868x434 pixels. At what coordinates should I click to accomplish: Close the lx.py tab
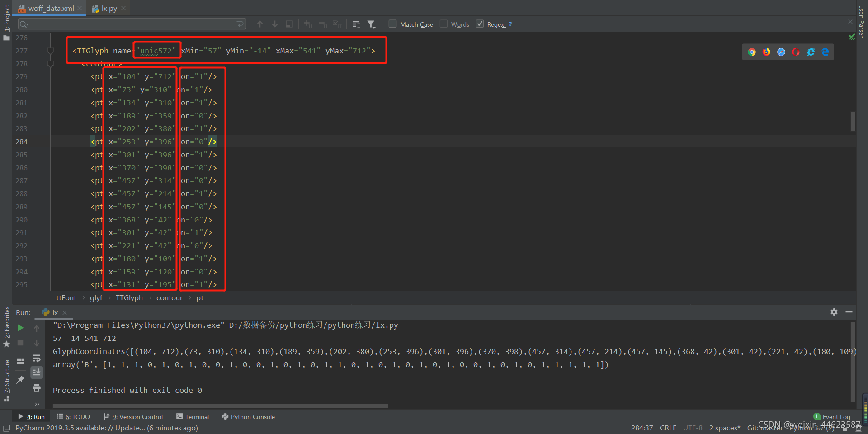coord(123,8)
